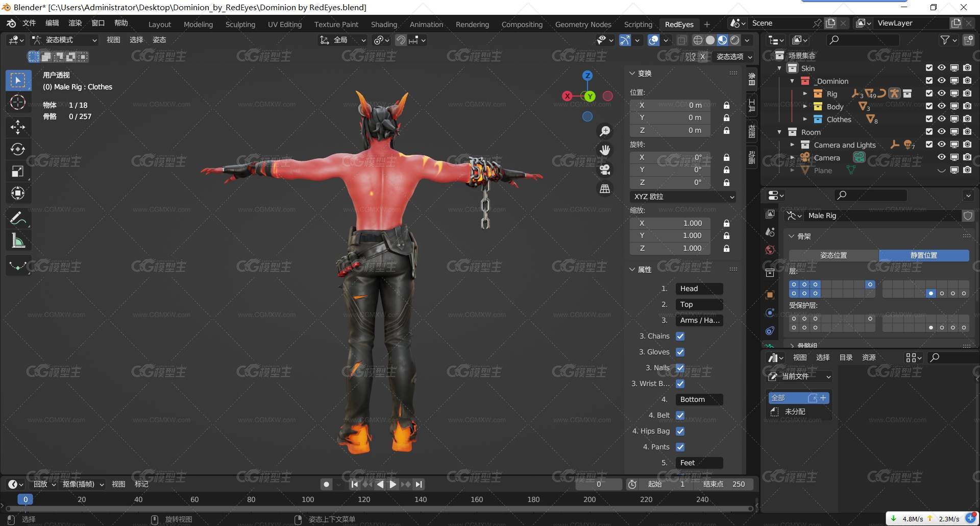This screenshot has height=526, width=980.
Task: Click the Rest Position button
Action: click(924, 255)
